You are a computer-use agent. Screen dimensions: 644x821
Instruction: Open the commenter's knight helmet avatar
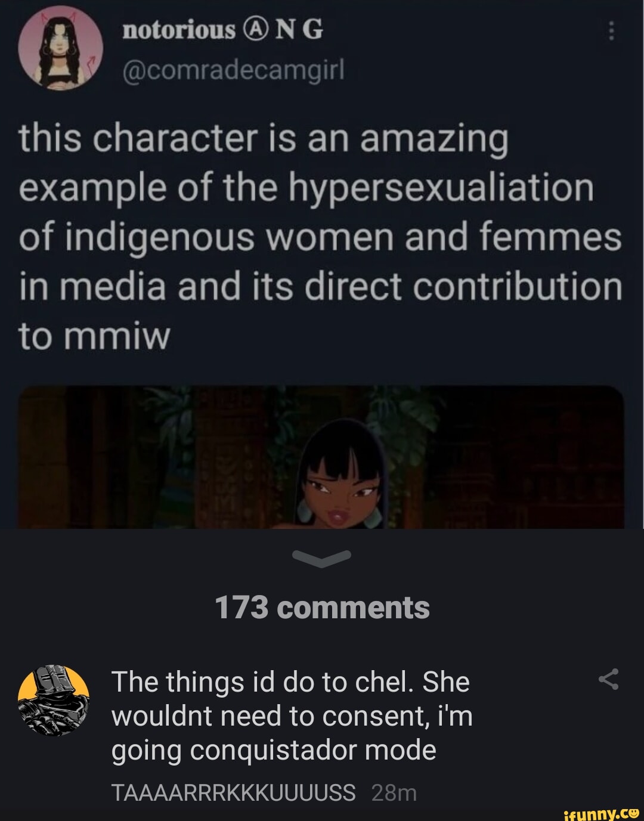click(x=54, y=699)
